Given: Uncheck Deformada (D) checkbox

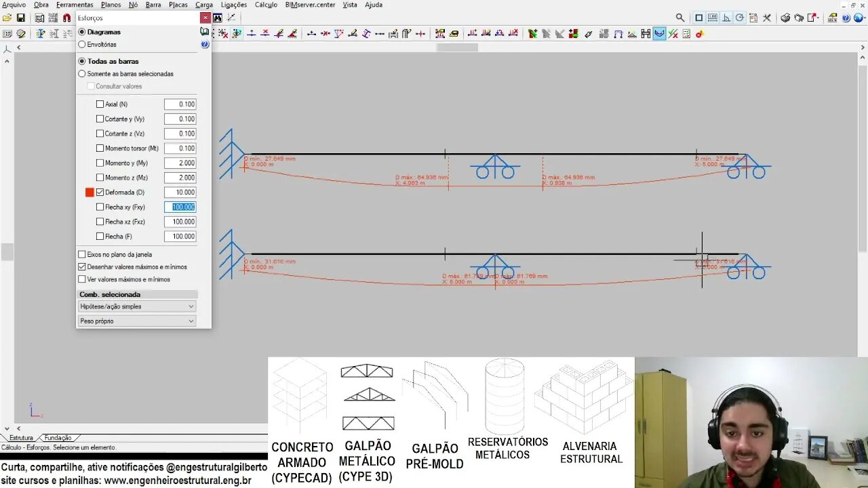Looking at the screenshot, I should coord(100,192).
